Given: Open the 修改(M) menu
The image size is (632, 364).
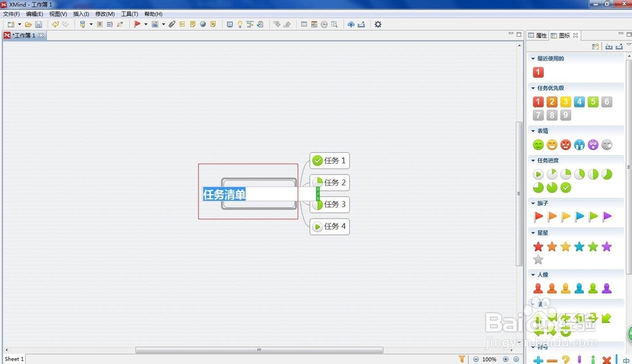Looking at the screenshot, I should point(105,14).
